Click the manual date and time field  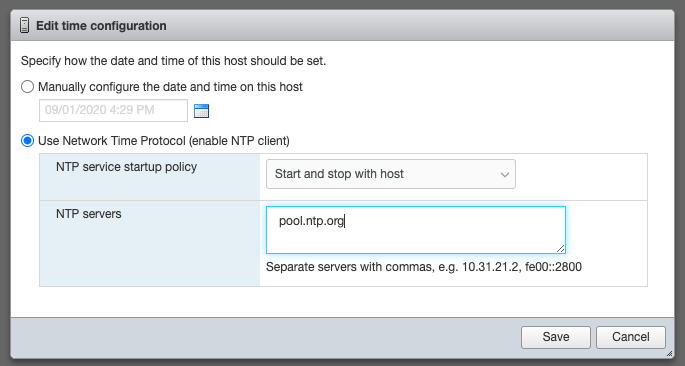coord(113,110)
